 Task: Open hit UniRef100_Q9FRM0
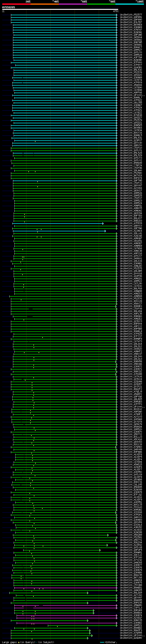point(131,20)
